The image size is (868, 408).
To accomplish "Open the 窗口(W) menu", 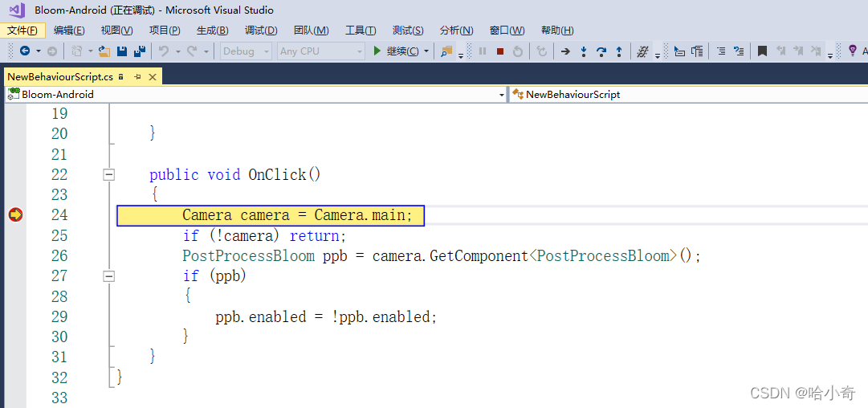I will 507,30.
